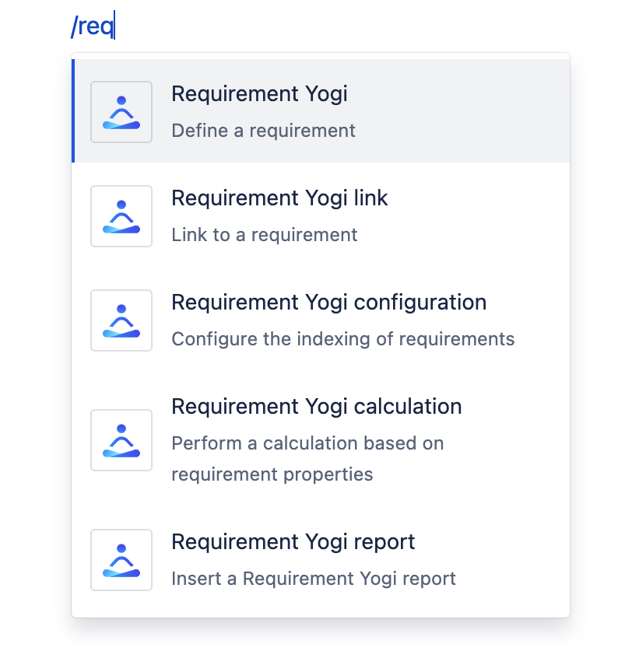Click the Requirement Yogi calculation macro icon
The image size is (618, 672).
pyautogui.click(x=121, y=440)
